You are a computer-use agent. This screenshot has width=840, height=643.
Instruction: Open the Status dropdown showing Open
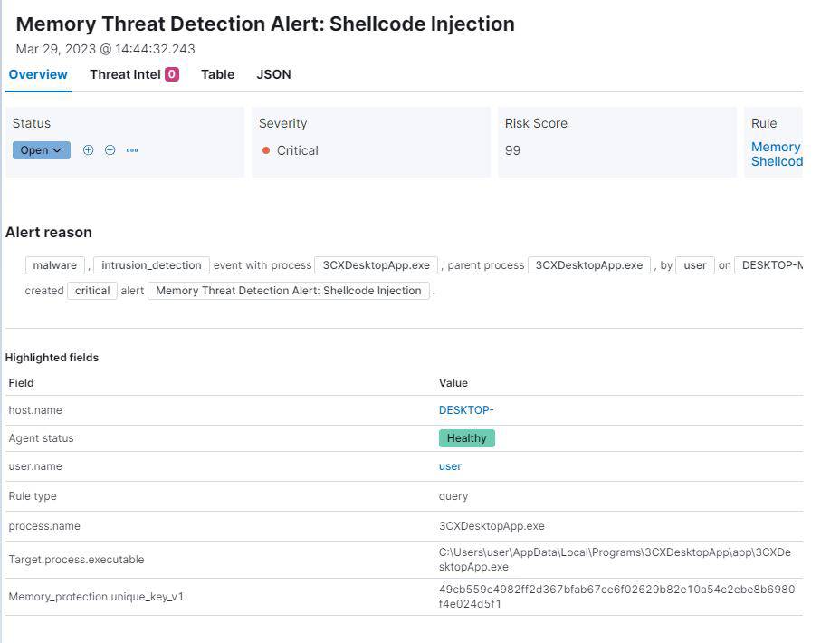point(42,150)
